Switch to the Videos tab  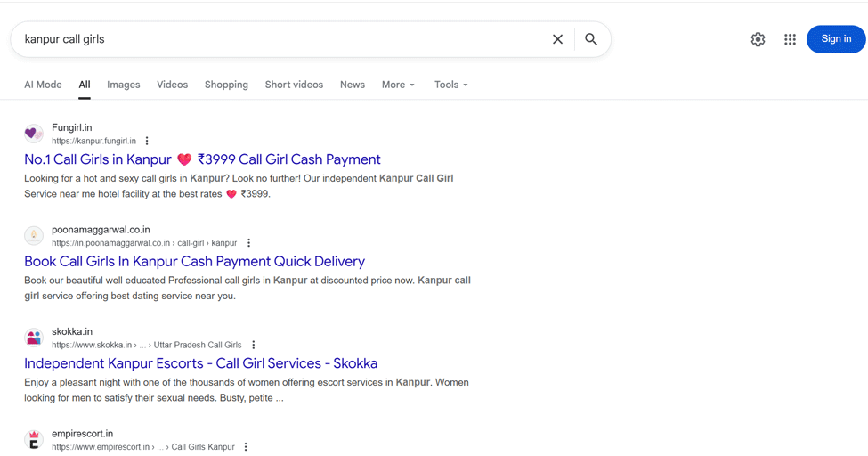pos(172,85)
